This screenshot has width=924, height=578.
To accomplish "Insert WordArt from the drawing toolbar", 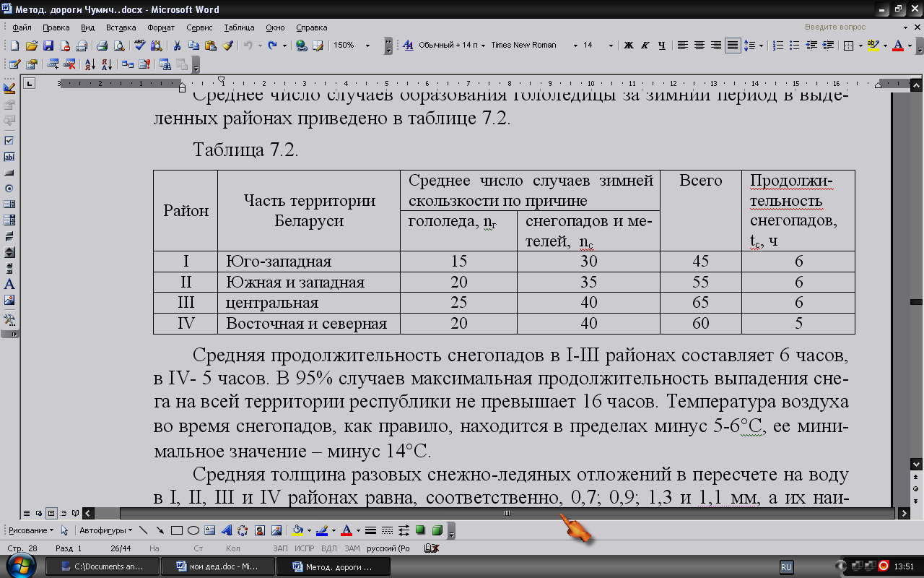I will (227, 530).
